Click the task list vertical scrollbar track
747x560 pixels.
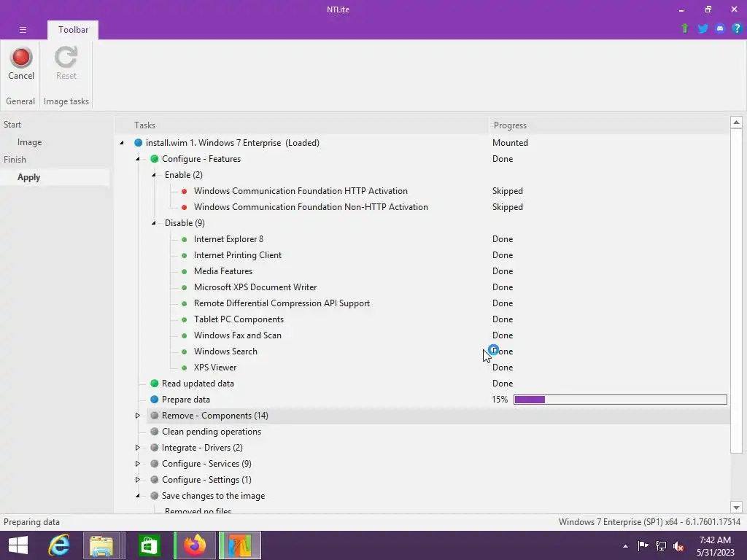coord(736,477)
